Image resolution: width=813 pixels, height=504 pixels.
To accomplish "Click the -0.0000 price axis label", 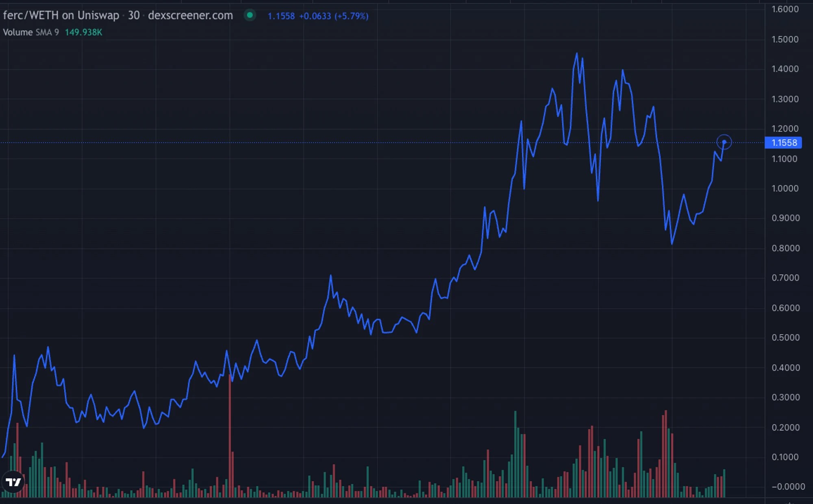I will click(x=788, y=487).
